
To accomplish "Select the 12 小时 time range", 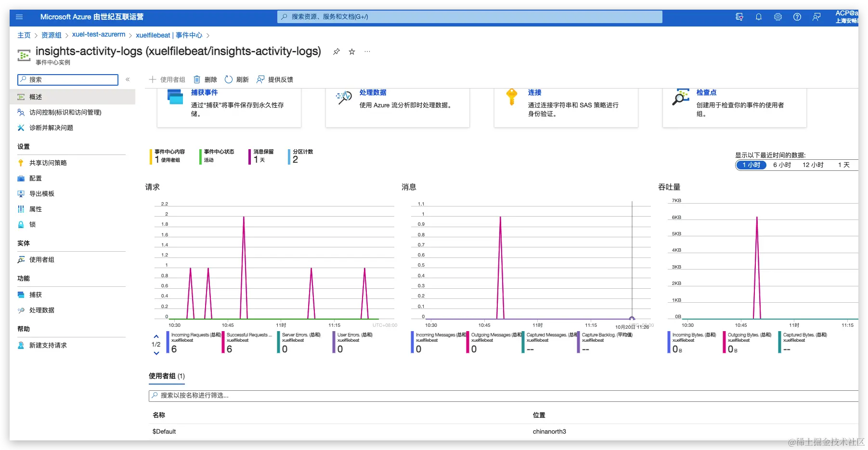I will point(813,165).
